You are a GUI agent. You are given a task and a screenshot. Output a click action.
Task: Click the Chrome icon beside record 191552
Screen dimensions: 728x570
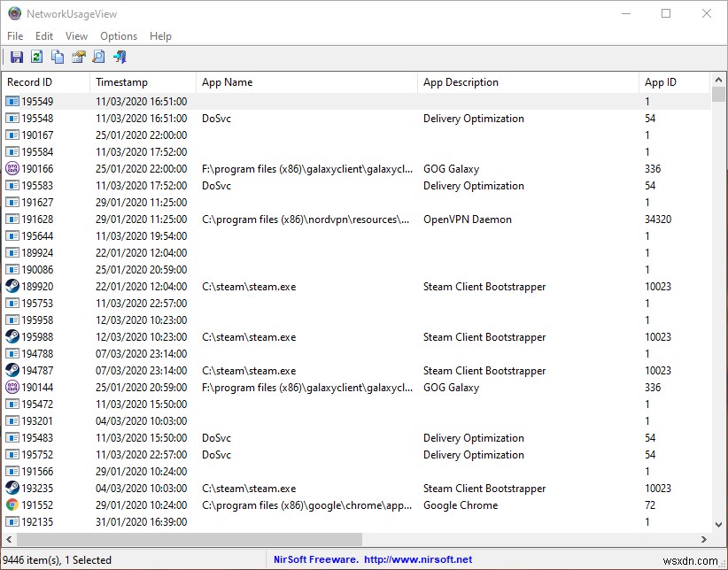[x=11, y=505]
